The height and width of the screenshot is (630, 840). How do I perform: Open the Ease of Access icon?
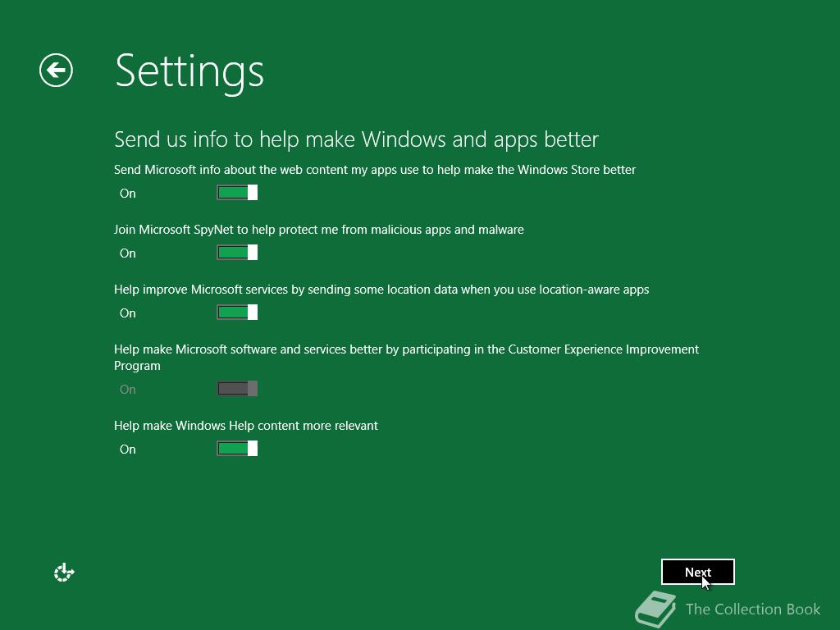pos(64,572)
